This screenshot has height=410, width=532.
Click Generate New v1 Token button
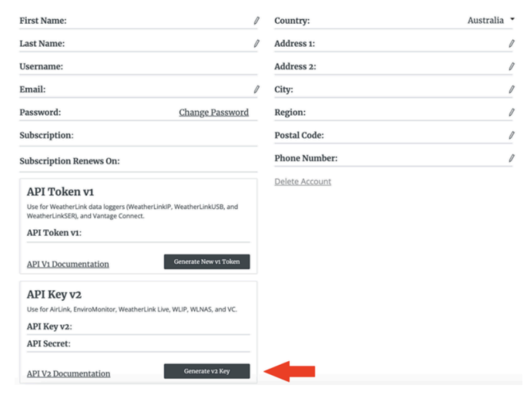pos(207,262)
